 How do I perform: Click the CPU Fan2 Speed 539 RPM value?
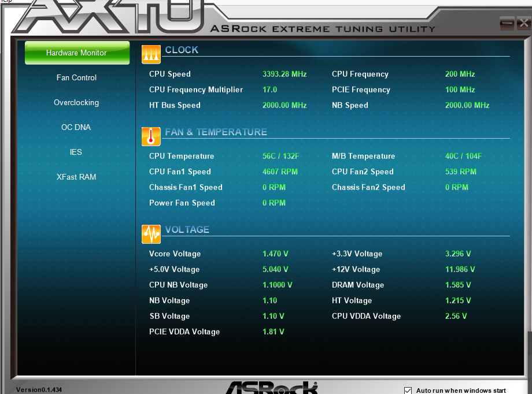point(460,172)
